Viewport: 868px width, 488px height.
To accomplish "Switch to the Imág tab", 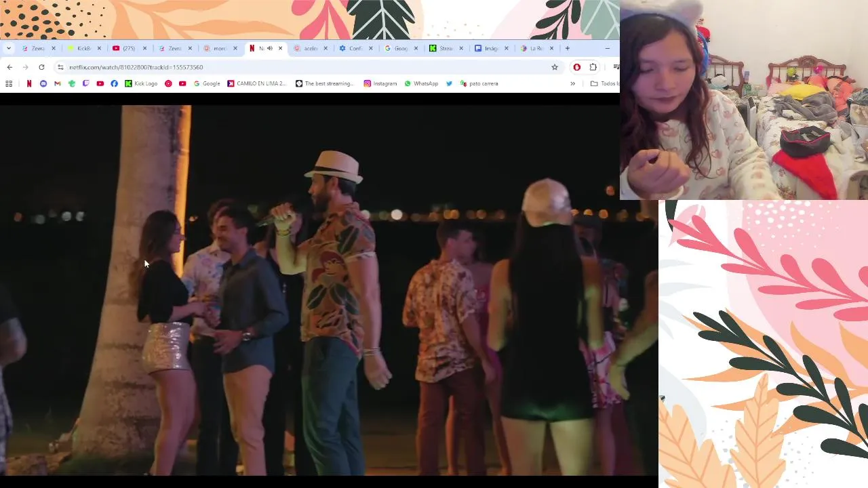I will tap(491, 48).
